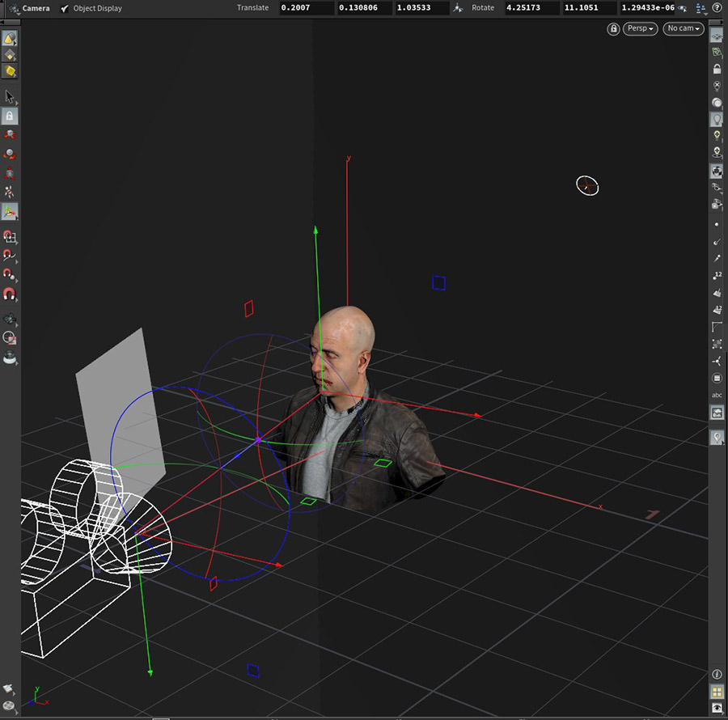Open the toolbar options dropdown at top right

(x=701, y=8)
